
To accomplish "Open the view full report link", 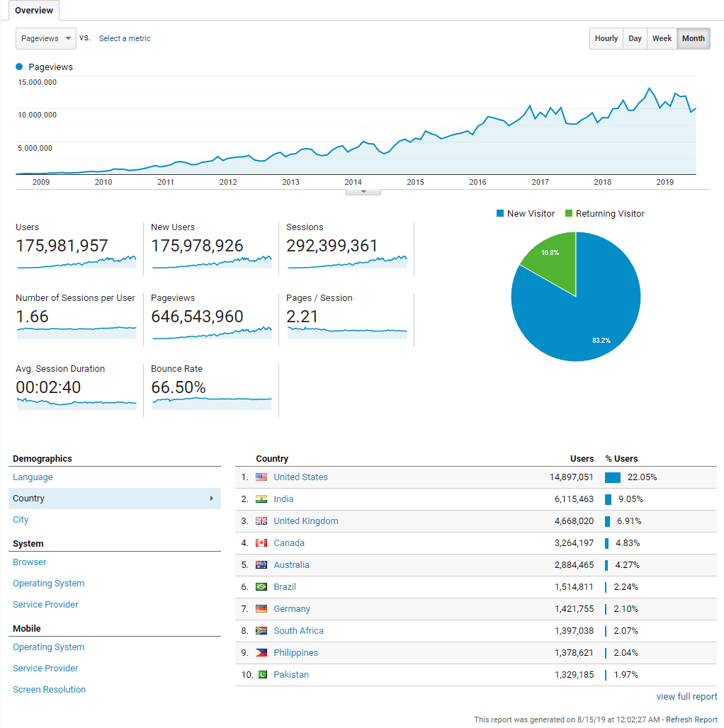I will [686, 696].
